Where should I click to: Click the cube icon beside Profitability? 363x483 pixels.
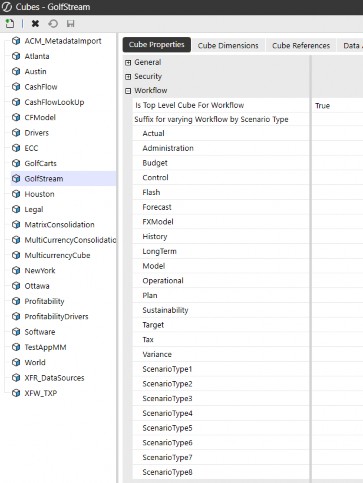(16, 301)
